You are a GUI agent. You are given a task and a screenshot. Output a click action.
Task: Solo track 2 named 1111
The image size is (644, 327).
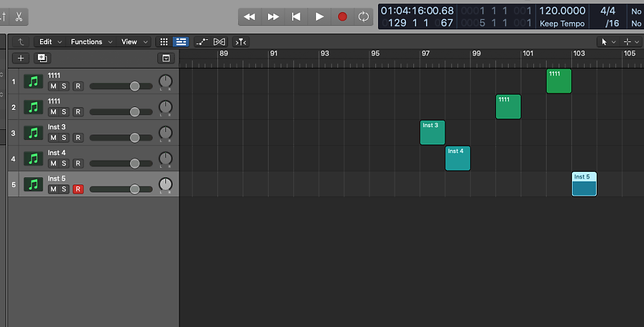click(x=63, y=112)
